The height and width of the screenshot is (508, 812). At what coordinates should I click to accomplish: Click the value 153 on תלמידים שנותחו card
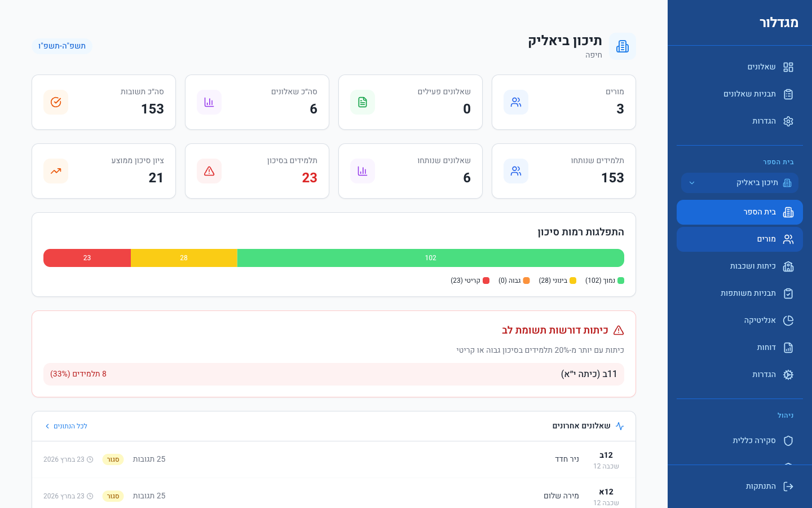tap(612, 178)
